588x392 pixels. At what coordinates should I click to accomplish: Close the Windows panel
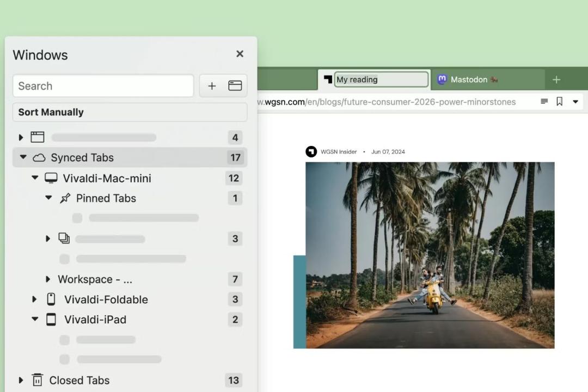(240, 54)
